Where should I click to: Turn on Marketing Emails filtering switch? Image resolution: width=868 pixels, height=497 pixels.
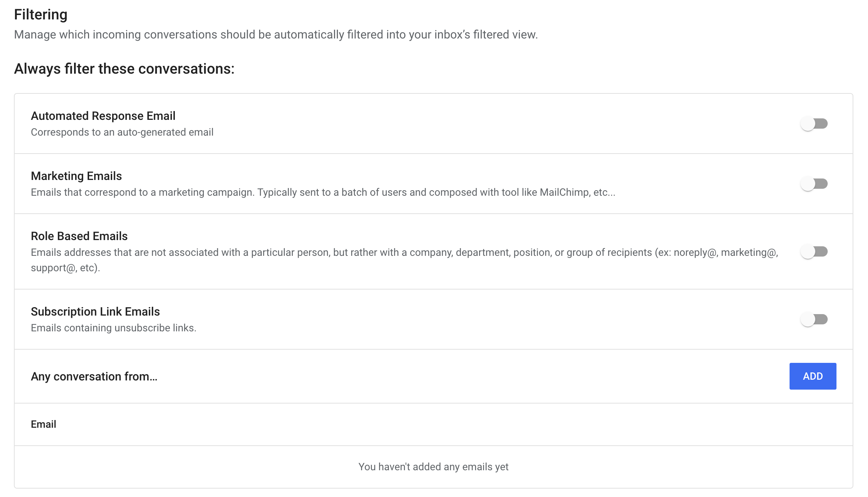coord(814,184)
